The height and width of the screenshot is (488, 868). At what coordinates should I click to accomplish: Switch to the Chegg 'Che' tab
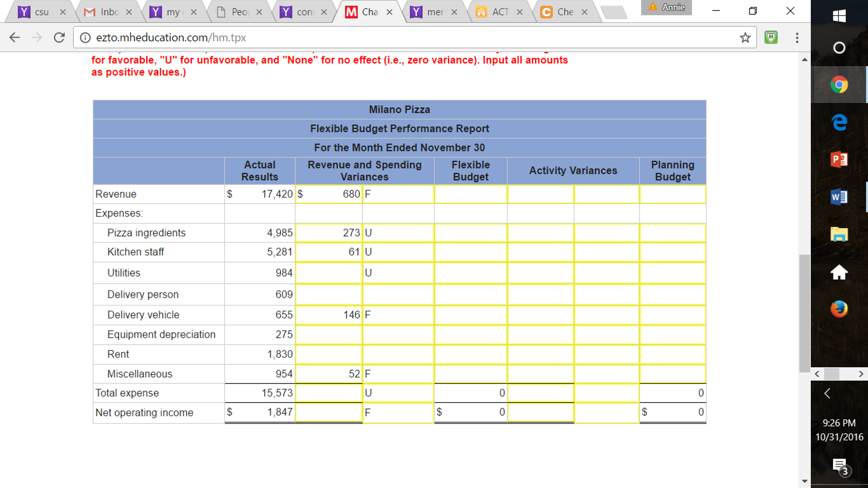(565, 12)
